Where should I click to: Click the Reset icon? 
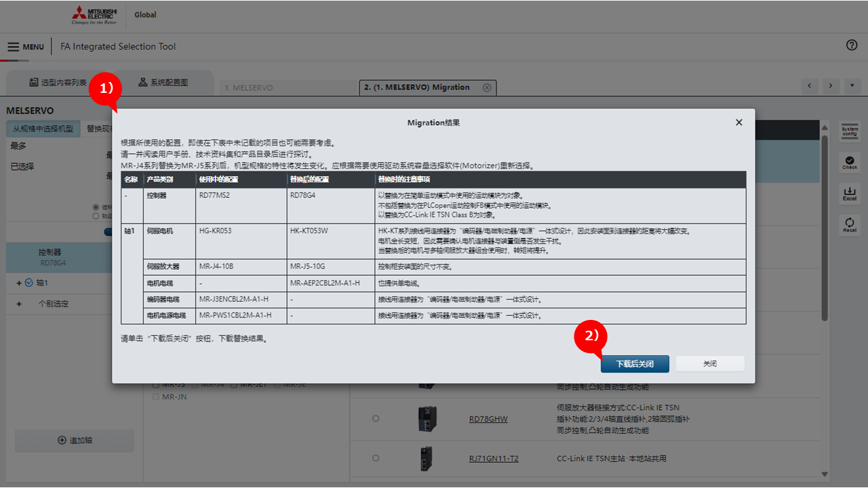pos(850,224)
